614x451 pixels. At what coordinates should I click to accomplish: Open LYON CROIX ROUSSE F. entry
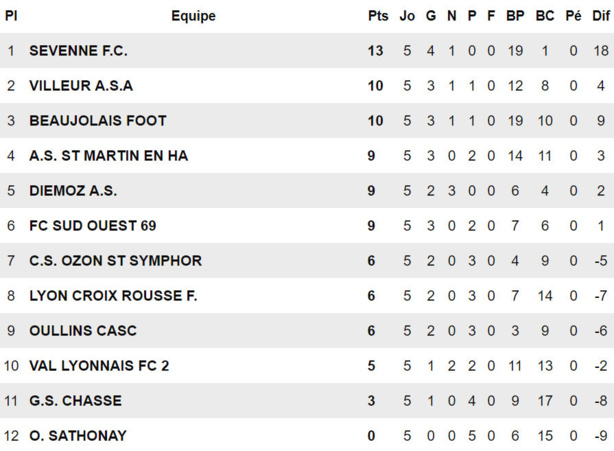[x=113, y=296]
